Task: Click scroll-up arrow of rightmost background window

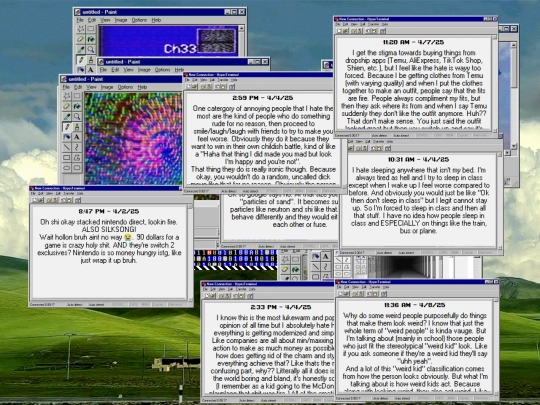Action: [513, 45]
